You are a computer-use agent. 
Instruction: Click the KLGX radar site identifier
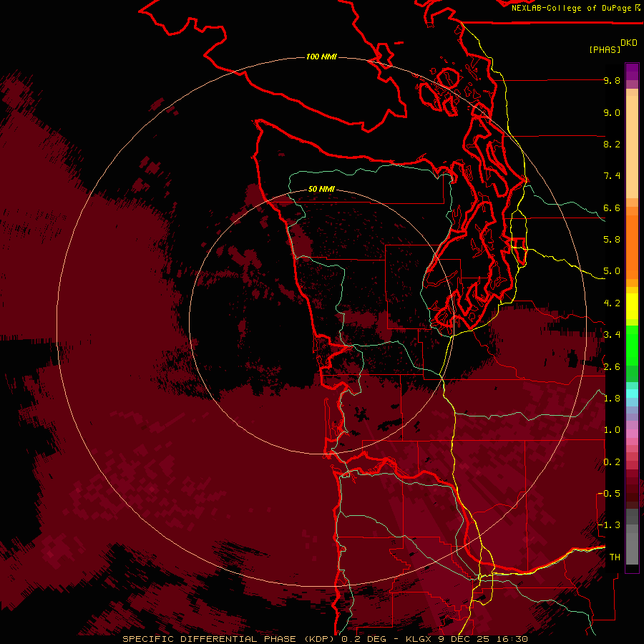coord(418,639)
